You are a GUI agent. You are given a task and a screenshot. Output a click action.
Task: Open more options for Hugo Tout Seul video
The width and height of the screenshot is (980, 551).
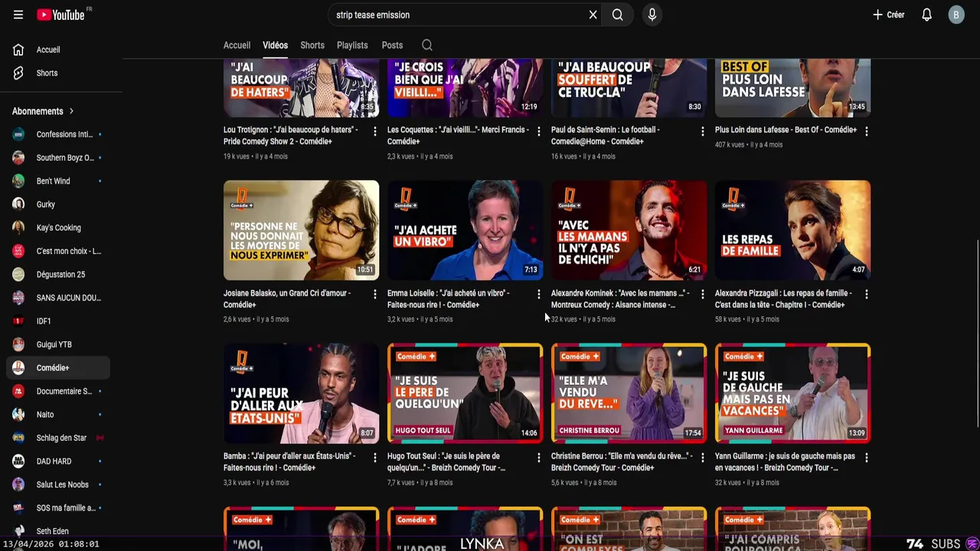coord(538,458)
